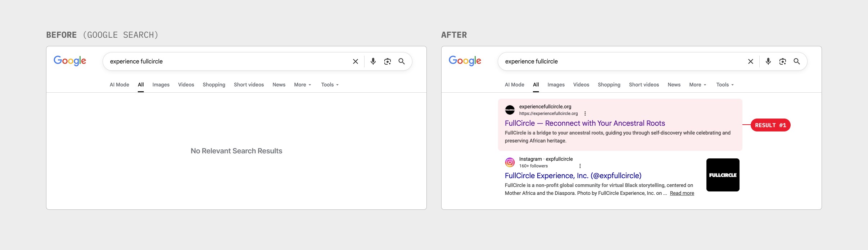868x250 pixels.
Task: Open Google Lens image search in Before panel
Action: 388,61
